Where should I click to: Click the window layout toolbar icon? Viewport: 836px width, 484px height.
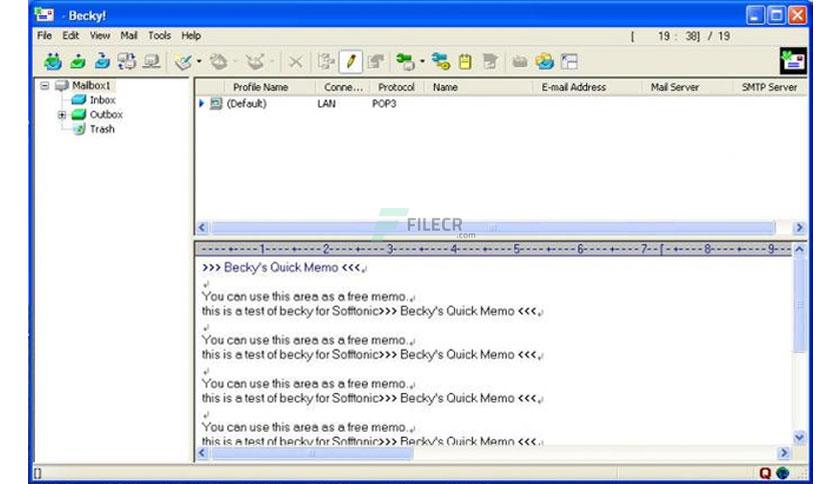[569, 62]
